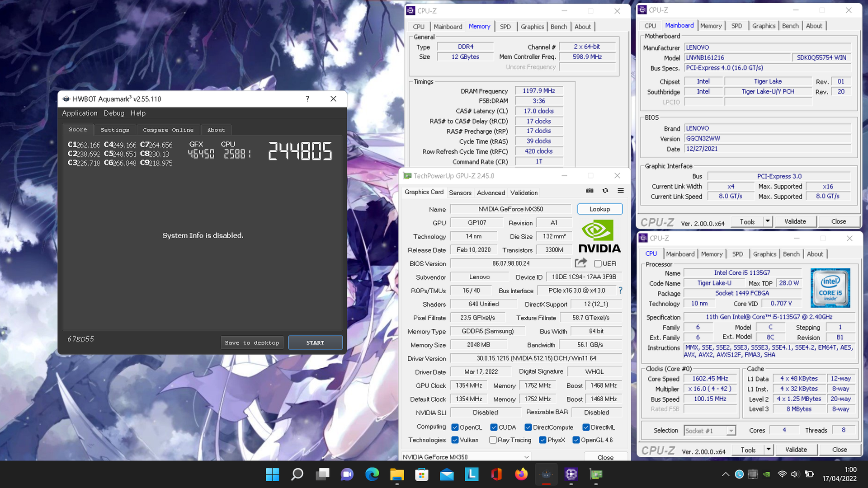This screenshot has width=868, height=488.
Task: Toggle the OpenGL 4.6 checkbox
Action: click(576, 440)
